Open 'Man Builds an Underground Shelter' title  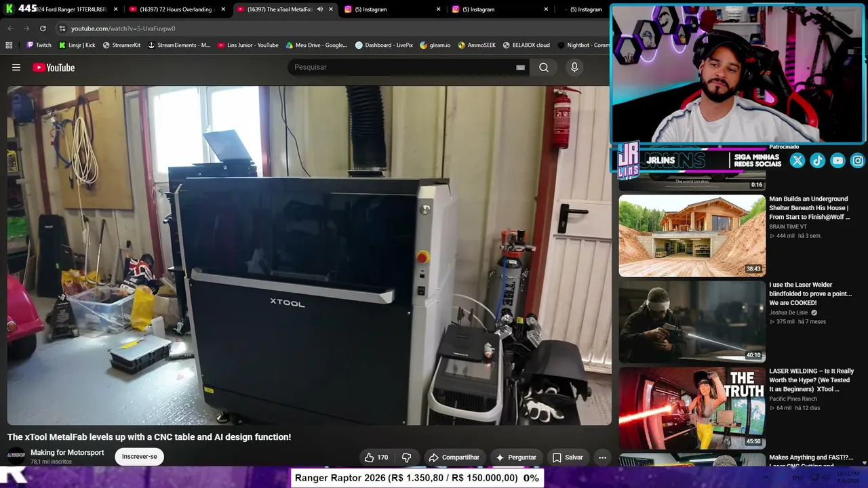tap(809, 208)
